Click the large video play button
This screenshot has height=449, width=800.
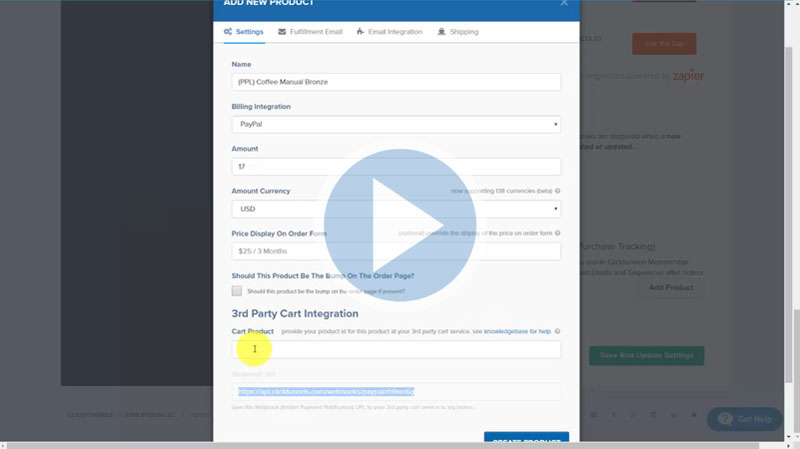pos(399,224)
